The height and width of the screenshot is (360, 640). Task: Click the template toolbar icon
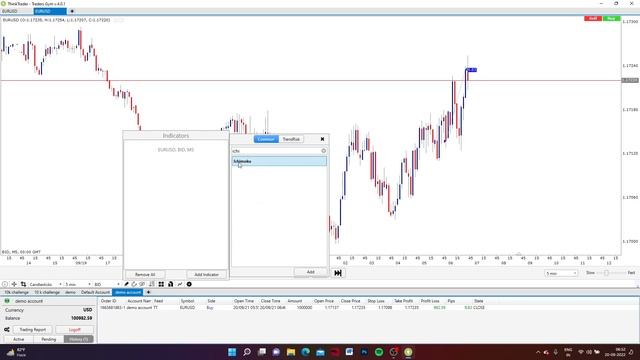[171, 284]
